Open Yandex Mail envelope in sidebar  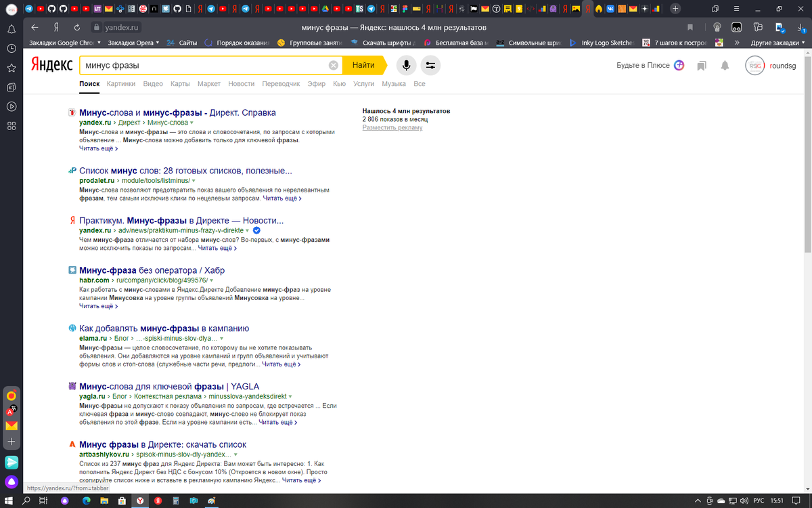pos(12,426)
